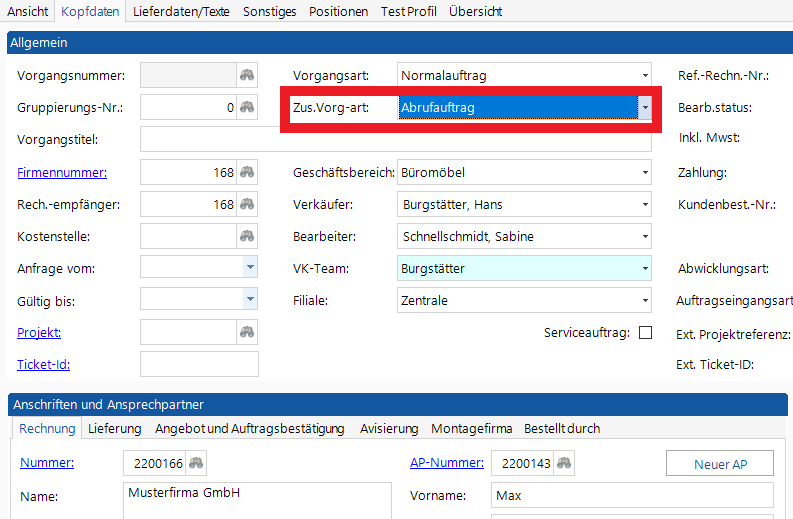Open the Verkäufer dropdown list
793x519 pixels.
click(645, 204)
